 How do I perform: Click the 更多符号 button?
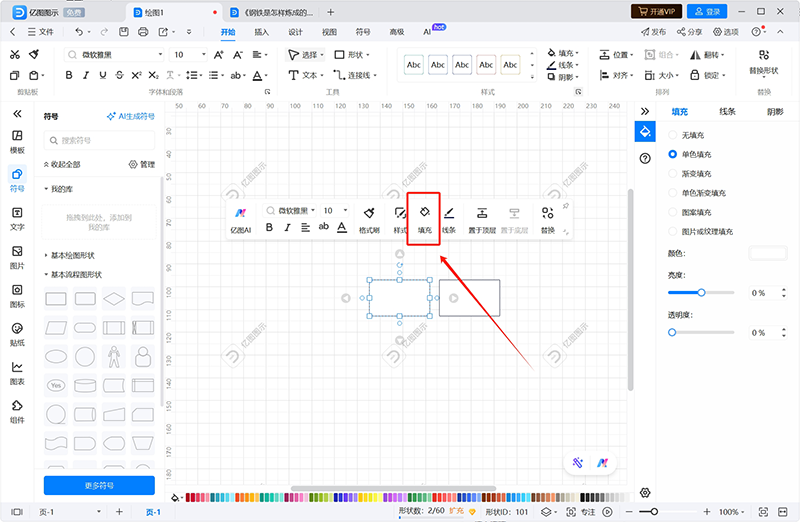(99, 486)
